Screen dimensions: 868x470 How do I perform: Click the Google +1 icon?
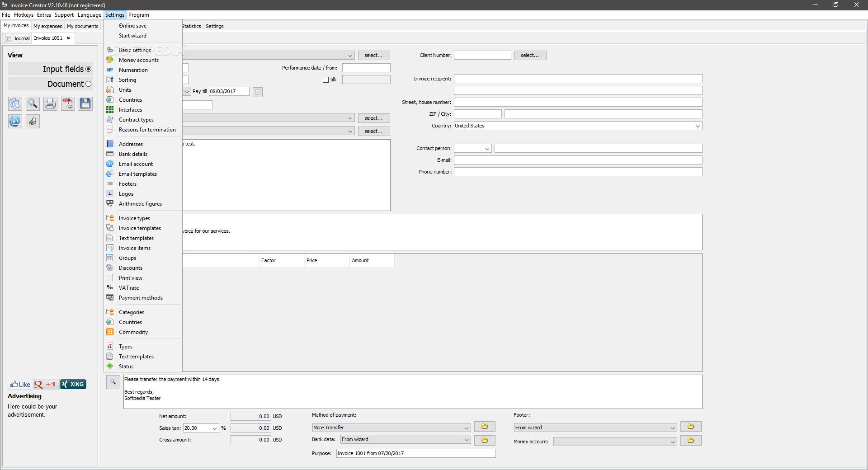(46, 384)
